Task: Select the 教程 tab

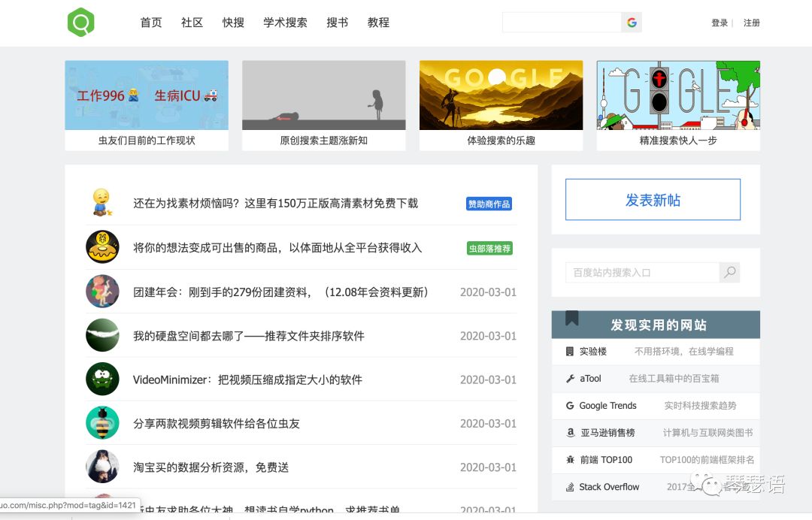Action: 378,23
